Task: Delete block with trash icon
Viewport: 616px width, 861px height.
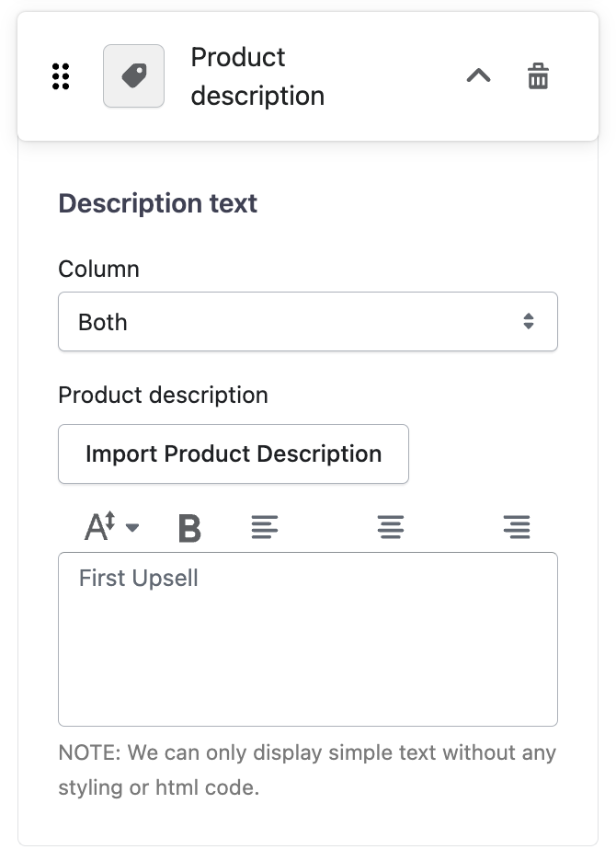Action: pyautogui.click(x=538, y=76)
